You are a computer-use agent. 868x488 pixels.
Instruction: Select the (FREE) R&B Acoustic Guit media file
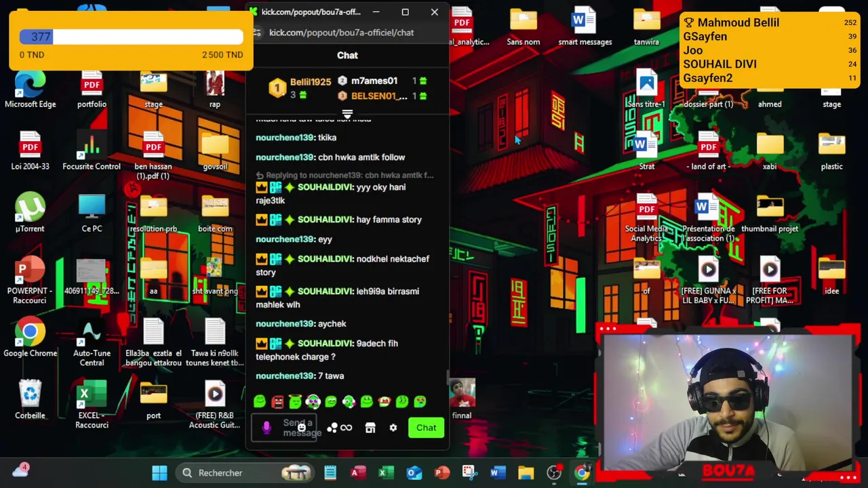click(x=215, y=405)
